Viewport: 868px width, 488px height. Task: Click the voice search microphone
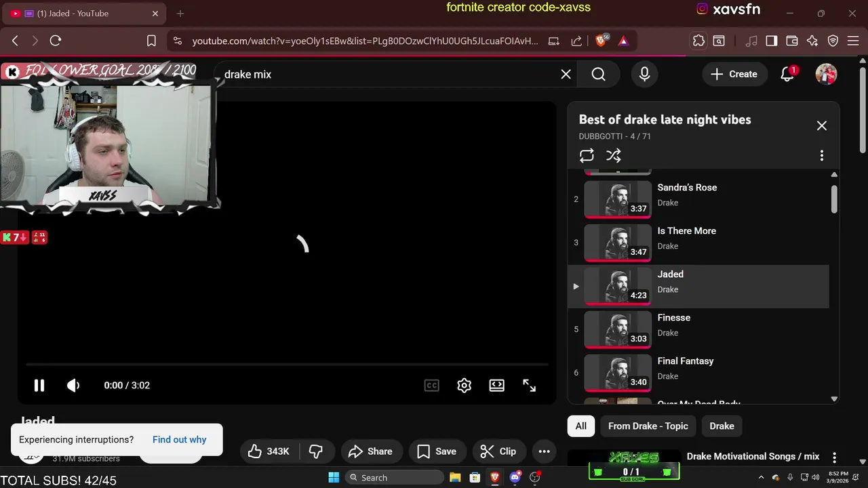(645, 75)
